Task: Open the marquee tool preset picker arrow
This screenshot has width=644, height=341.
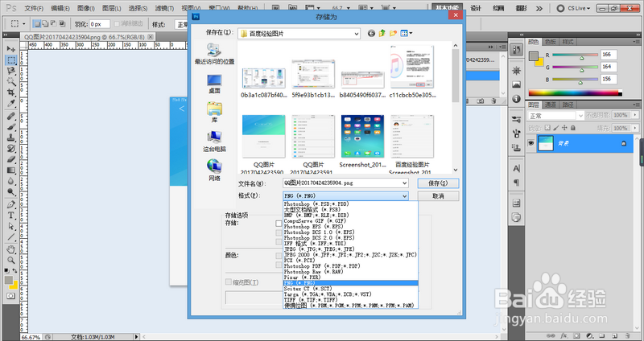Action: pos(24,24)
